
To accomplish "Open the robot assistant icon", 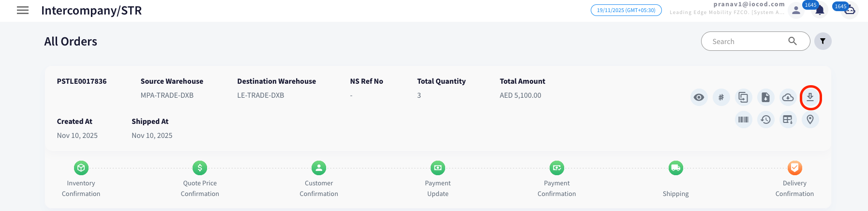I will 850,10.
